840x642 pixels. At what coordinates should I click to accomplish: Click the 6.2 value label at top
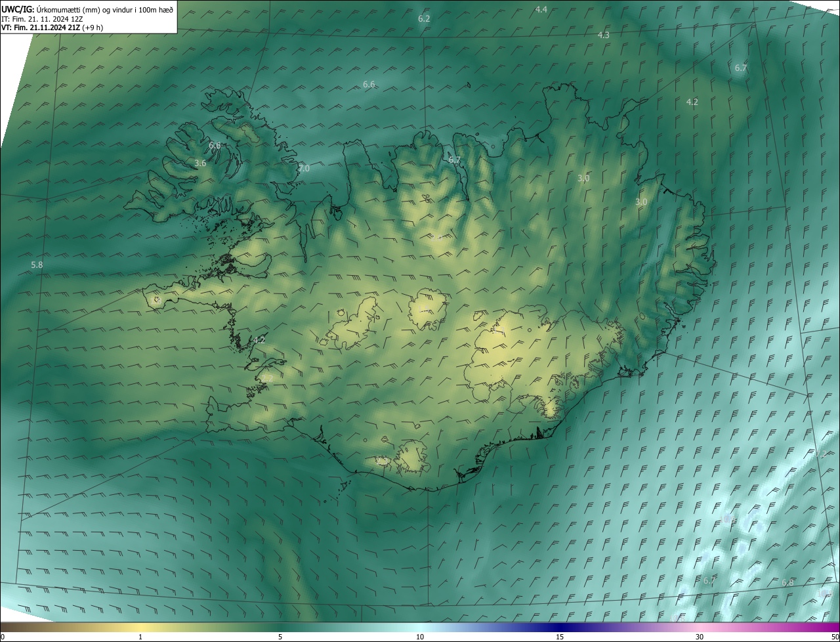424,18
